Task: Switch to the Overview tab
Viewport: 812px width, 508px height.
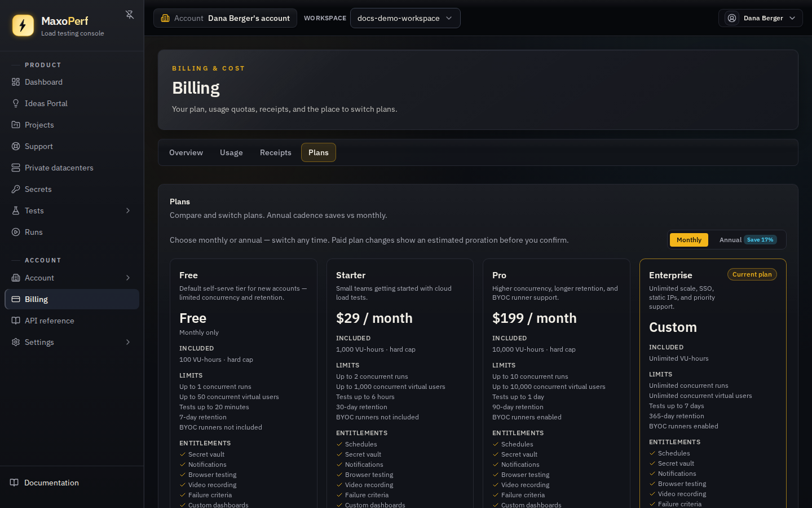Action: [x=186, y=152]
